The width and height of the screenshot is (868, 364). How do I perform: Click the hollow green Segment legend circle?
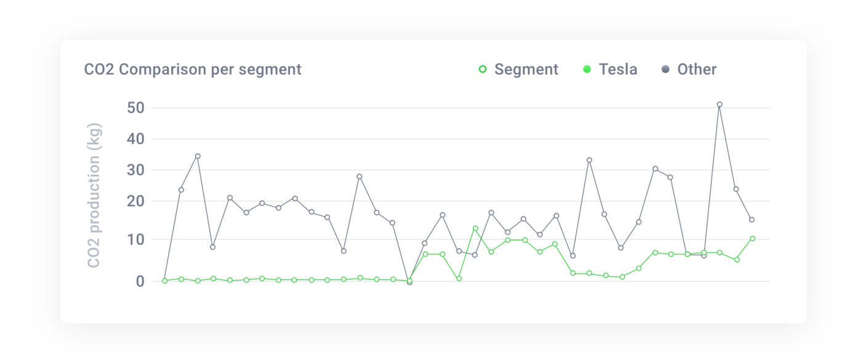(x=483, y=69)
